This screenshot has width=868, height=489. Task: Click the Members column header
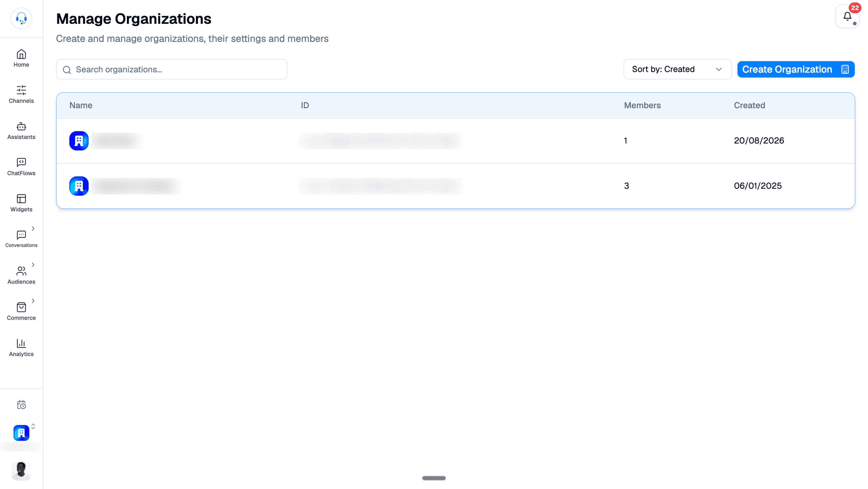pyautogui.click(x=642, y=105)
